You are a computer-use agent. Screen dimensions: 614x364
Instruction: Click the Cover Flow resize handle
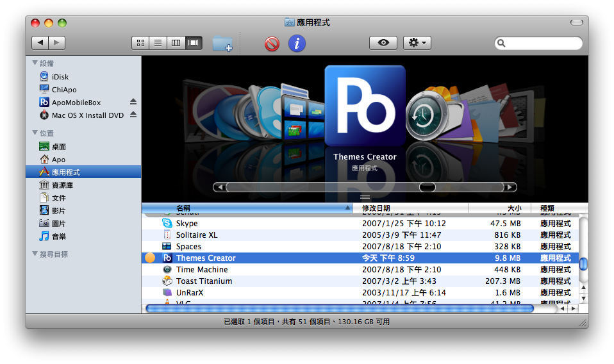(365, 197)
